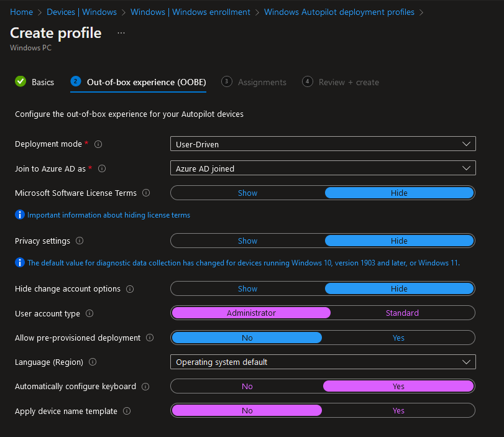Set Hide change account options to Hide
The width and height of the screenshot is (504, 437).
click(399, 289)
